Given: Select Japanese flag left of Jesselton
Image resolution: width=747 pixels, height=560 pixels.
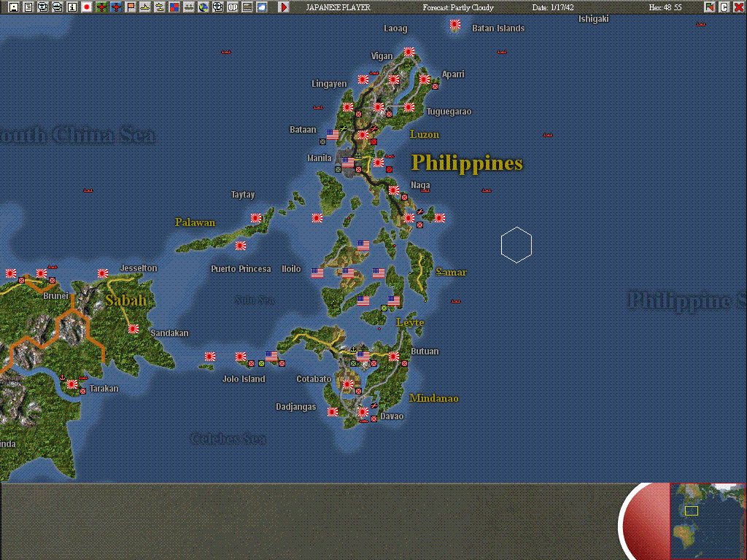Looking at the screenshot, I should click(103, 273).
